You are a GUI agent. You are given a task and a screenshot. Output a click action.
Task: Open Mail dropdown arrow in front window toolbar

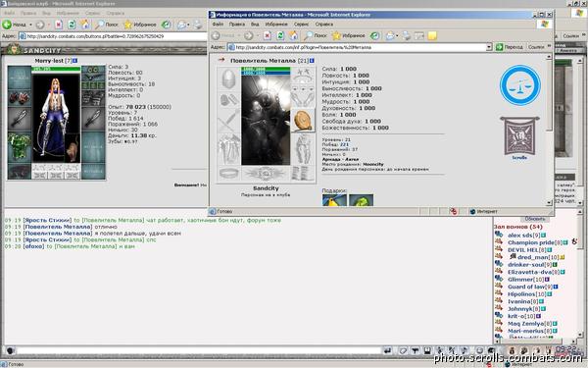pos(397,36)
